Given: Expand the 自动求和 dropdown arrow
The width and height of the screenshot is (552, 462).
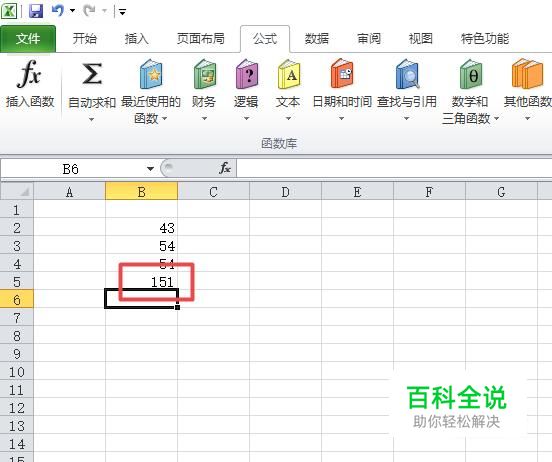Looking at the screenshot, I should coord(92,120).
